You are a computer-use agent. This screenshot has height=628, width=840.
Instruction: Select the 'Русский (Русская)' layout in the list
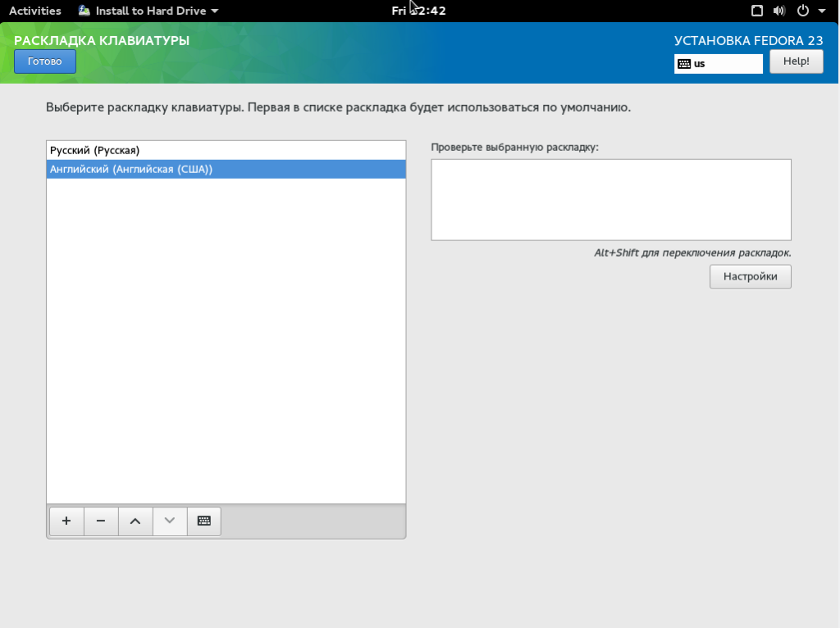pyautogui.click(x=226, y=150)
